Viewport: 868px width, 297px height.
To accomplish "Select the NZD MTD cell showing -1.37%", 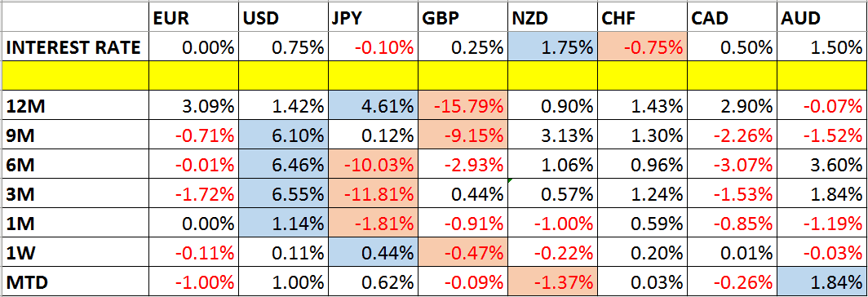I will pos(552,281).
